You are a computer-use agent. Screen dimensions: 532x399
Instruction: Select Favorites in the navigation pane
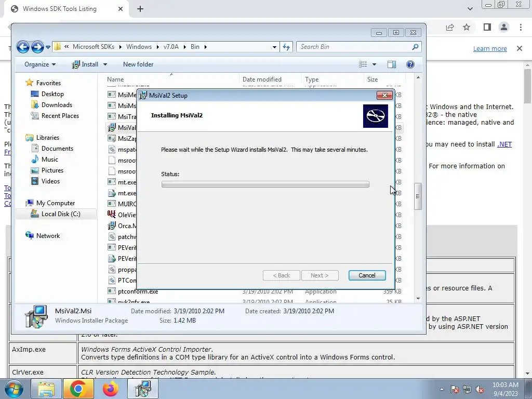tap(48, 83)
